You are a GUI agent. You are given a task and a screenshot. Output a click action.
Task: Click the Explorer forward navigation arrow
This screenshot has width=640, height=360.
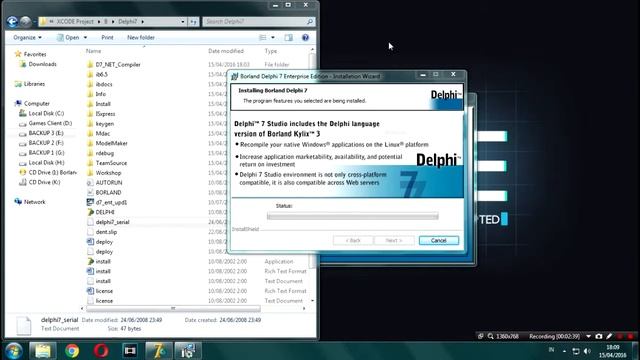(26, 22)
